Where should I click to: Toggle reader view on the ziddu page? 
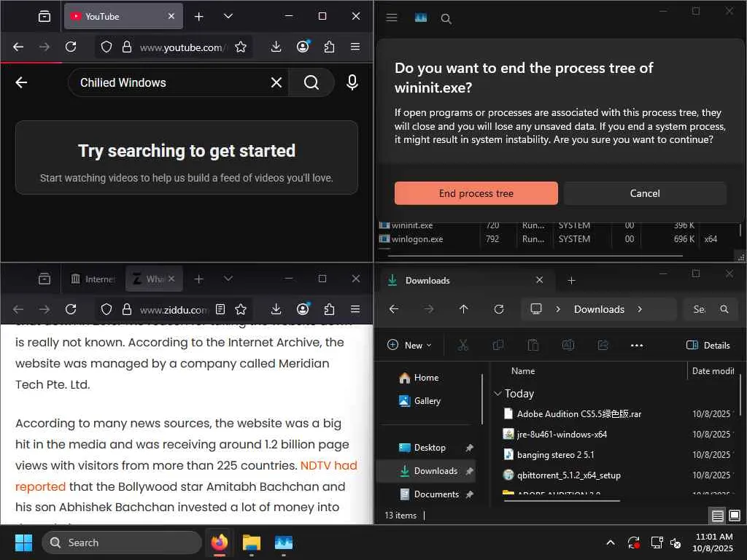[x=220, y=309]
